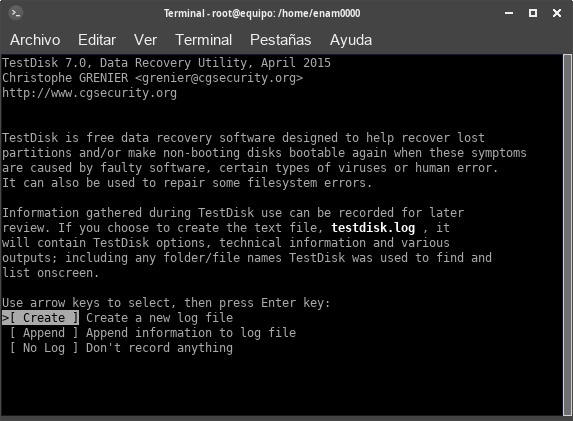Minimize the terminal window
This screenshot has height=421, width=573.
pos(509,14)
